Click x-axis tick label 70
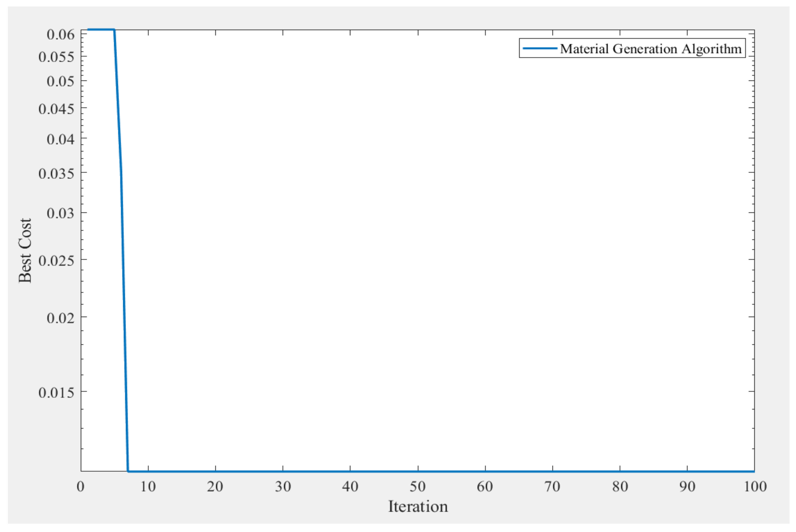796x532 pixels. (552, 487)
